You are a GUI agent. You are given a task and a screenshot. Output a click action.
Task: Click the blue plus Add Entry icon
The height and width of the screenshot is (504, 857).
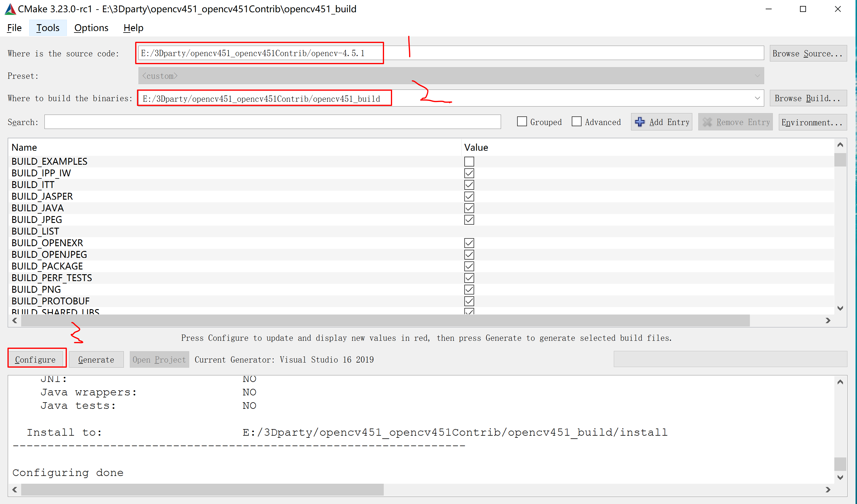(639, 122)
